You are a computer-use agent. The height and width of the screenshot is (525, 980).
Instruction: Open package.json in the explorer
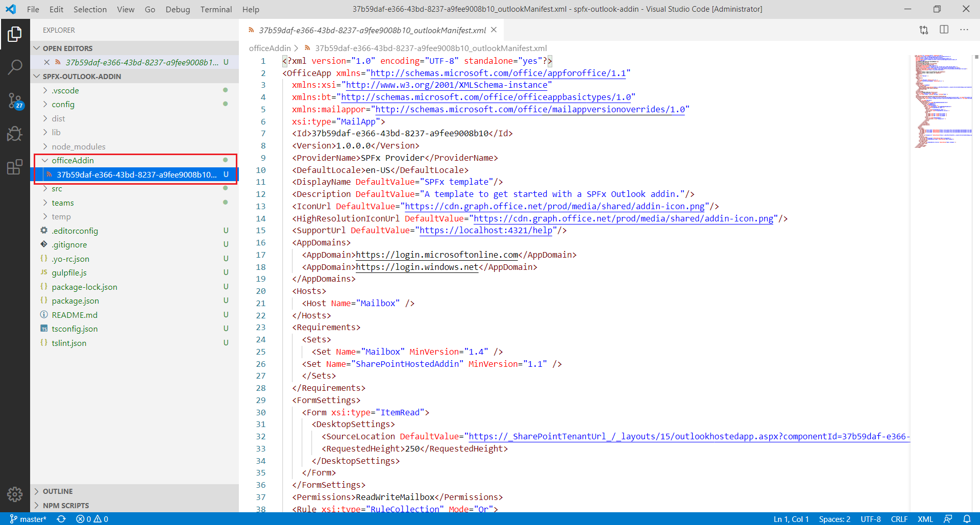[75, 301]
